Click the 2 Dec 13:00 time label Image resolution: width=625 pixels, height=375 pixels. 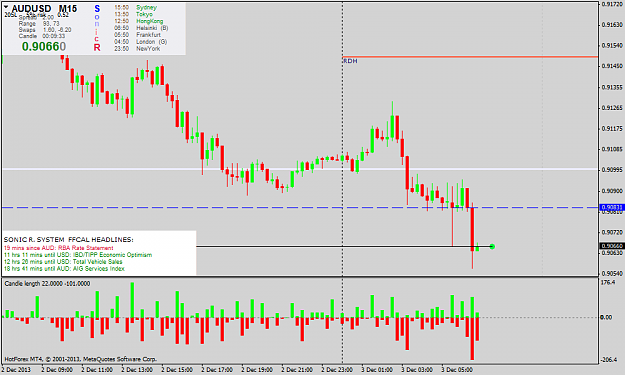[137, 370]
